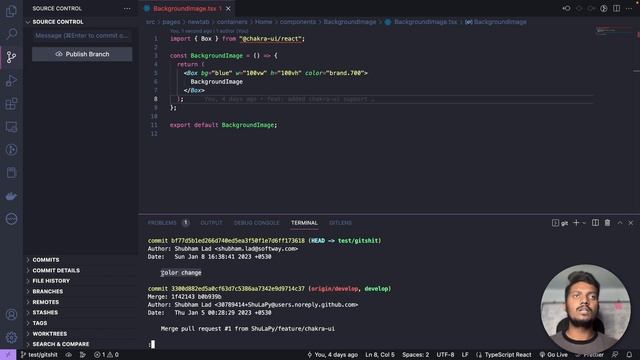Click 'Ln 8, Col 5' cursor position
The image size is (640, 360).
tap(380, 355)
